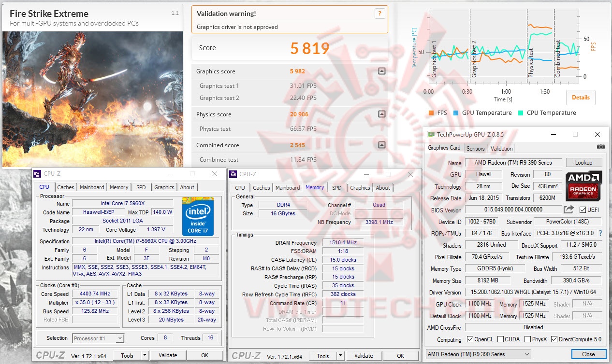Viewport: 612px width, 364px height.
Task: Switch to Validation tab in GPU-Z
Action: pos(501,148)
